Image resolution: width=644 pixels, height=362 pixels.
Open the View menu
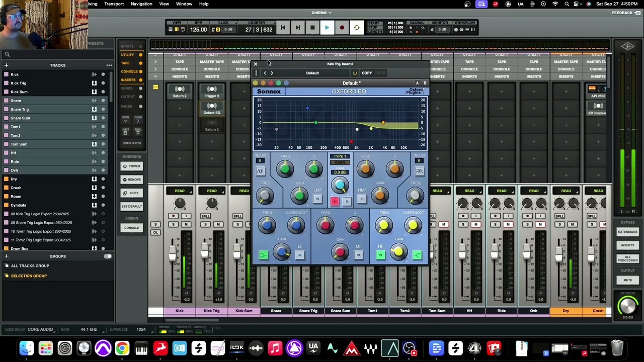click(164, 4)
